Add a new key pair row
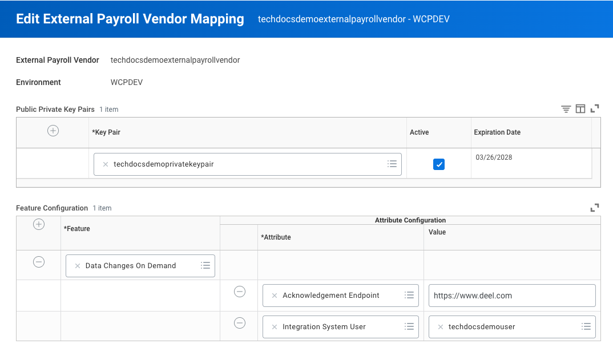The image size is (613, 364). pos(53,130)
